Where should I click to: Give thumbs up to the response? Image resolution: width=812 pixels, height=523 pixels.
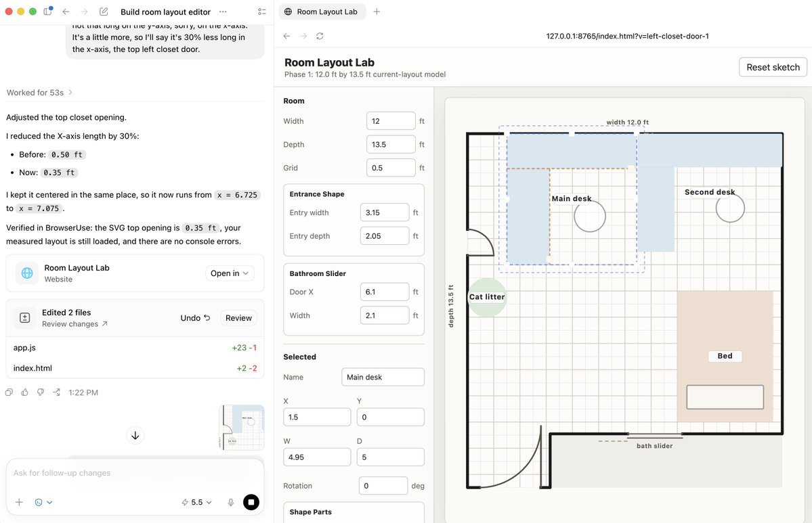(25, 392)
